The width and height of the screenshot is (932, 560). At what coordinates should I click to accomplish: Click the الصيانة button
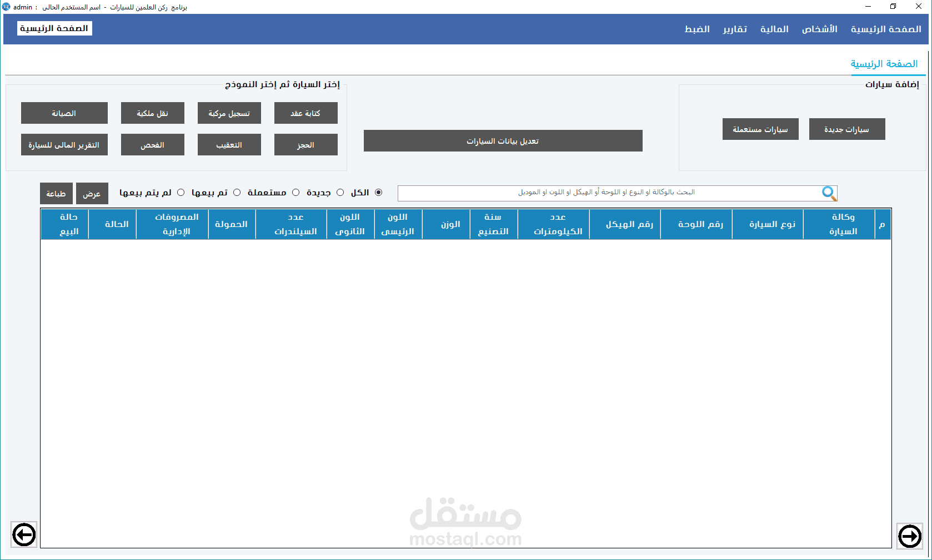pos(64,113)
